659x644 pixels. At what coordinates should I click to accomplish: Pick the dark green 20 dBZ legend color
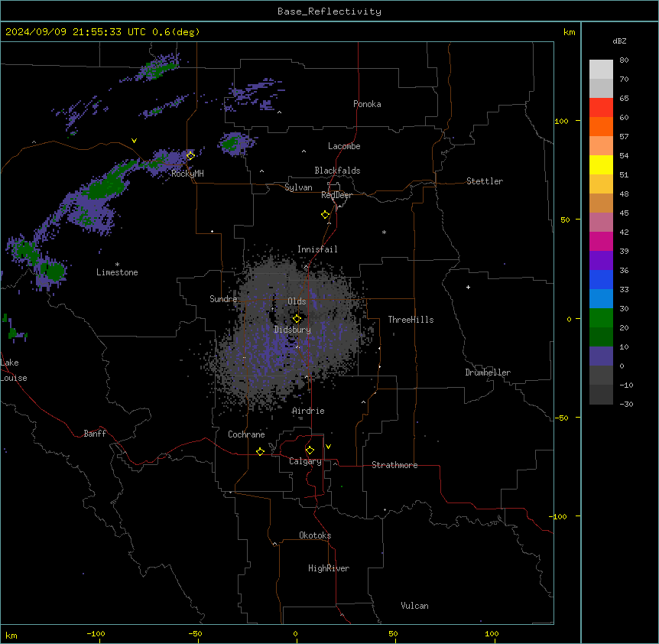point(601,337)
